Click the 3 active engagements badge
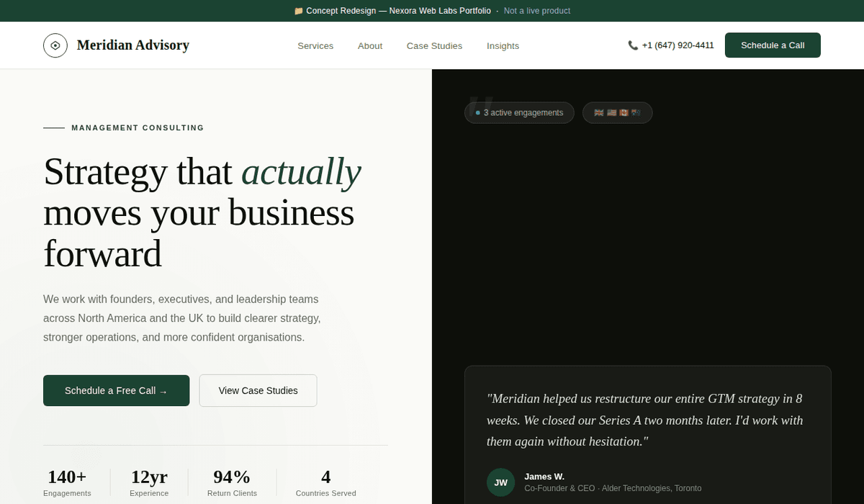Screen dimensions: 864x504 [519, 113]
